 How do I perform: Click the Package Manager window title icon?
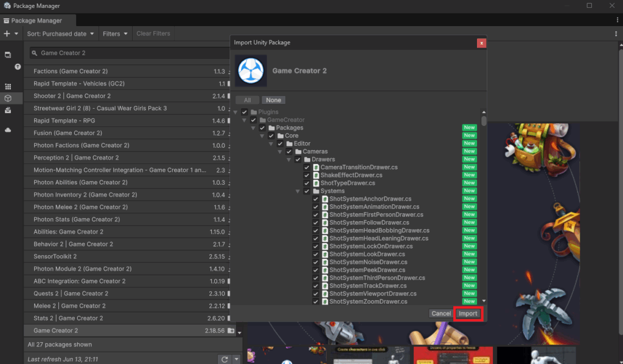(x=7, y=5)
